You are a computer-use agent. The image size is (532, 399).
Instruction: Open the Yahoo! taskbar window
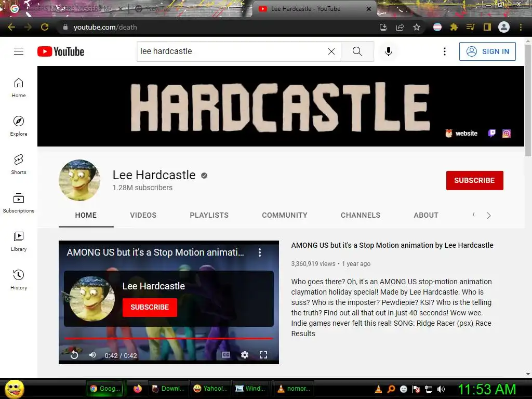point(211,389)
